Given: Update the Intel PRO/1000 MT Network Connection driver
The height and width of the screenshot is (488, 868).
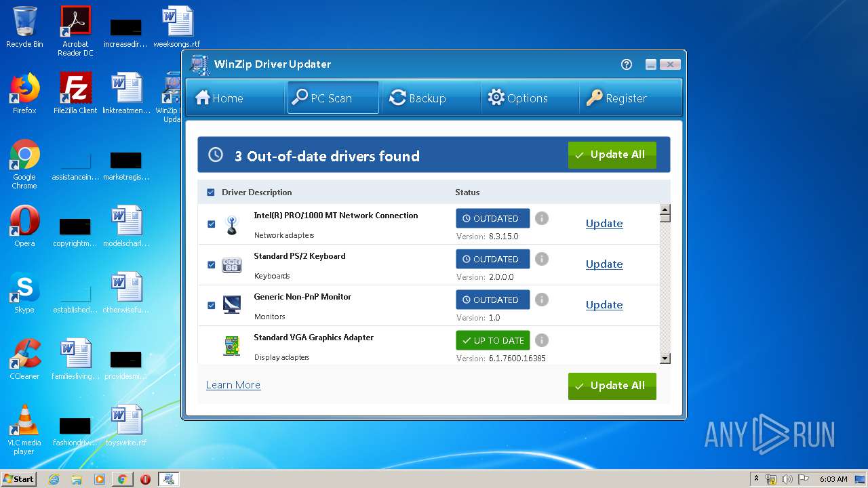Looking at the screenshot, I should [x=604, y=224].
